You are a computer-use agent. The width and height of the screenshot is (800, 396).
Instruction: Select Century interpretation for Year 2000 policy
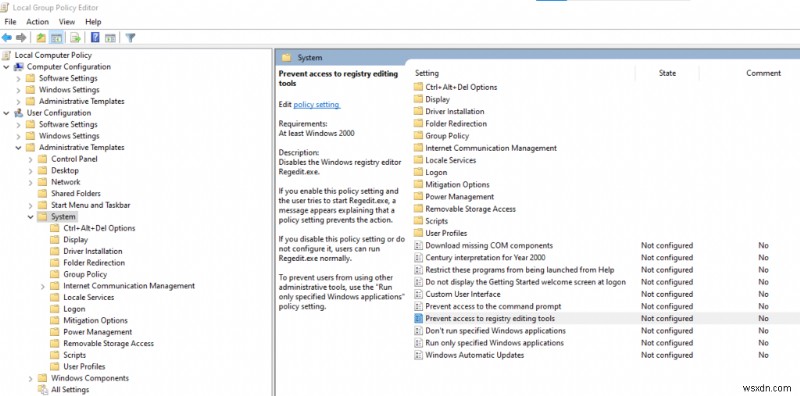(x=485, y=258)
